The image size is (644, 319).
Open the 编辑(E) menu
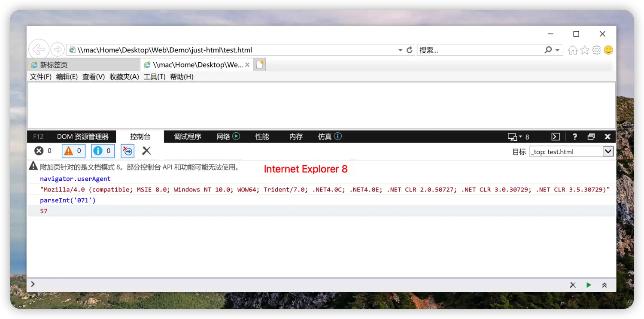(x=67, y=77)
